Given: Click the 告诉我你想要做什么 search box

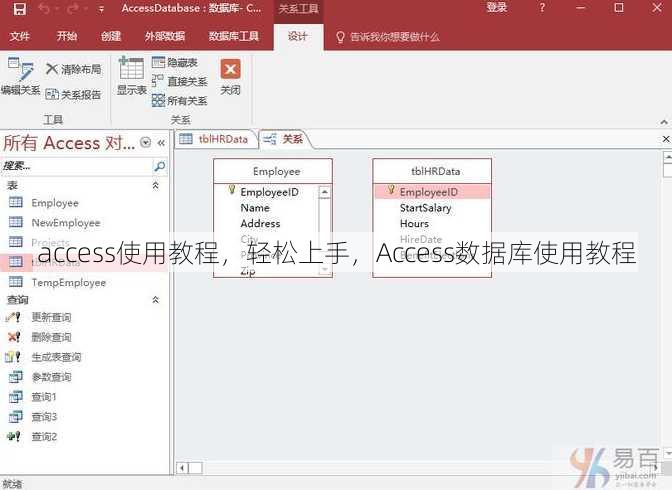Looking at the screenshot, I should pyautogui.click(x=388, y=37).
